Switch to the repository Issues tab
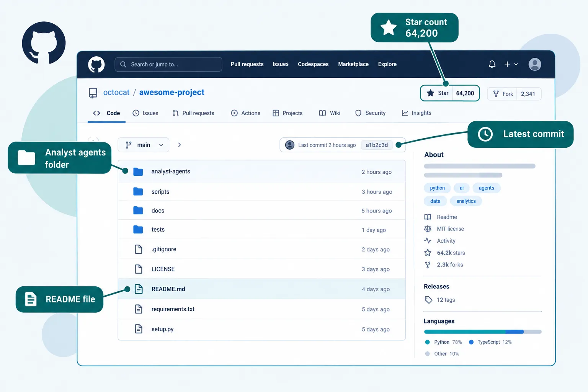This screenshot has height=392, width=588. tap(145, 113)
